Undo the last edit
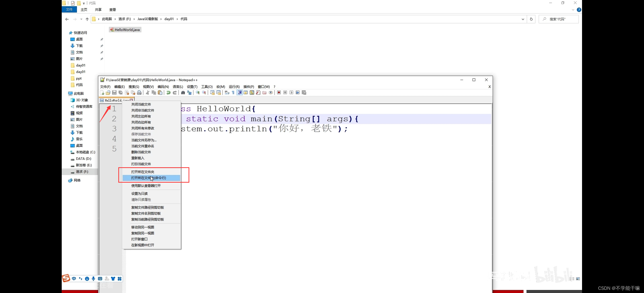Viewport: 644px width, 293px height. (x=169, y=93)
